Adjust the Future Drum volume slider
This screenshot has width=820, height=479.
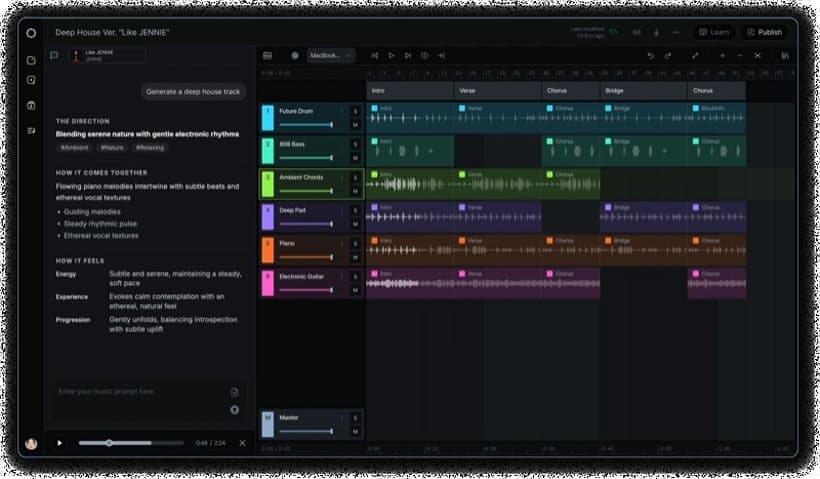point(306,124)
